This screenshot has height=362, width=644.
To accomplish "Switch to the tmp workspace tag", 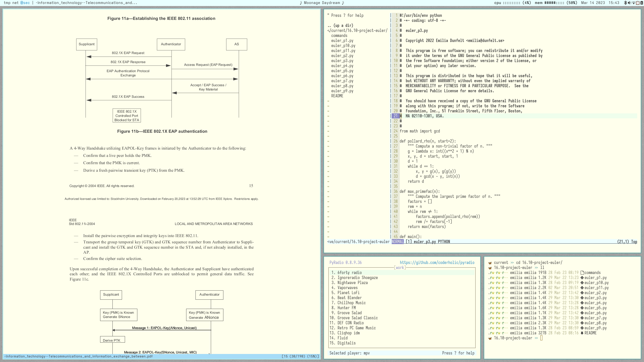I will tap(7, 3).
